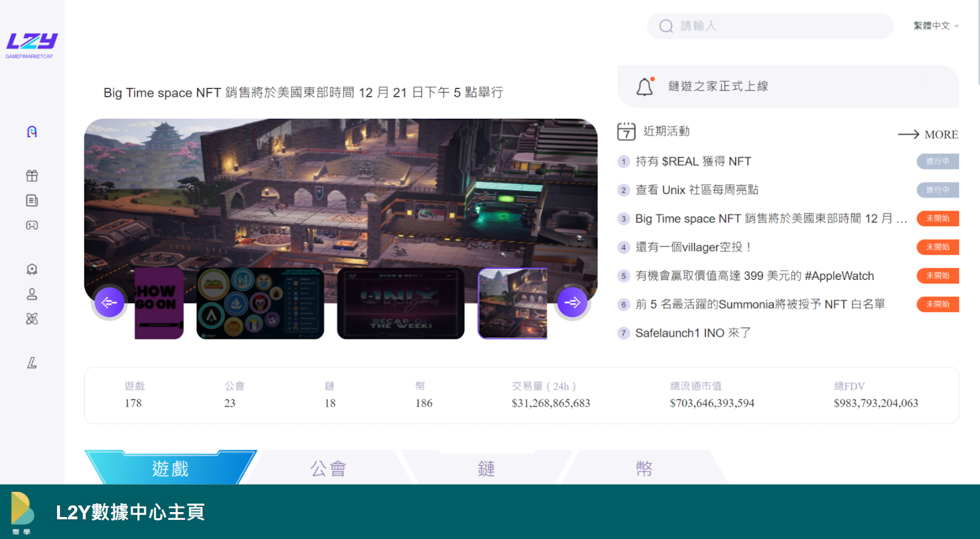
Task: Click the MORE link for recent activities
Action: 941,134
